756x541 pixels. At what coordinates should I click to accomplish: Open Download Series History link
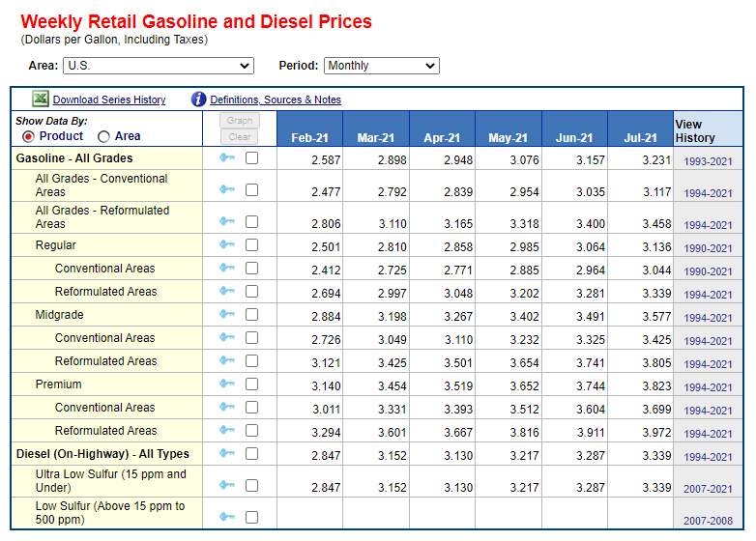point(109,100)
